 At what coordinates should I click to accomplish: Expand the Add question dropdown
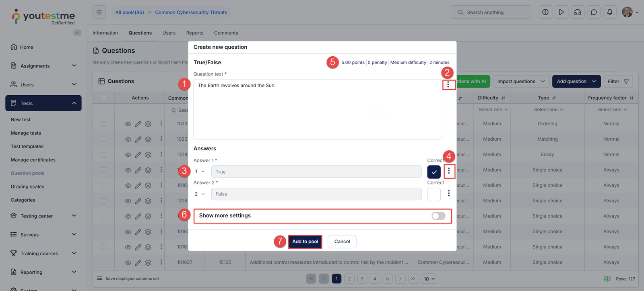coord(594,81)
